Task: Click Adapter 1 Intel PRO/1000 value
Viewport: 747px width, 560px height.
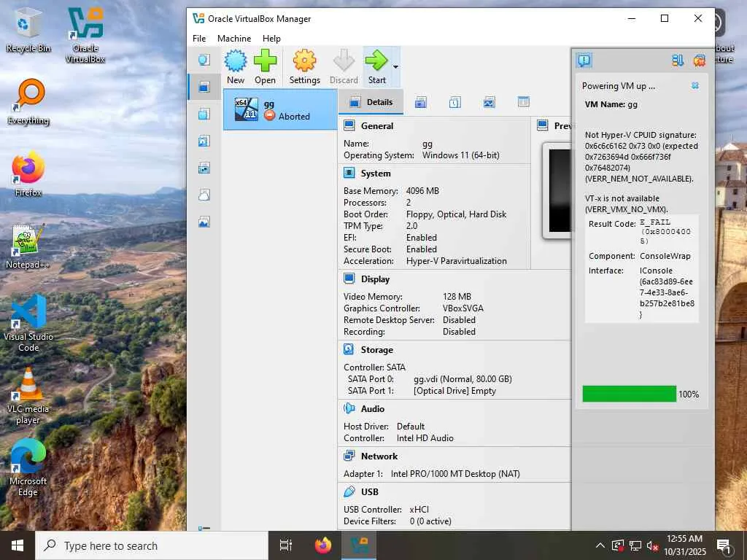Action: (x=455, y=474)
